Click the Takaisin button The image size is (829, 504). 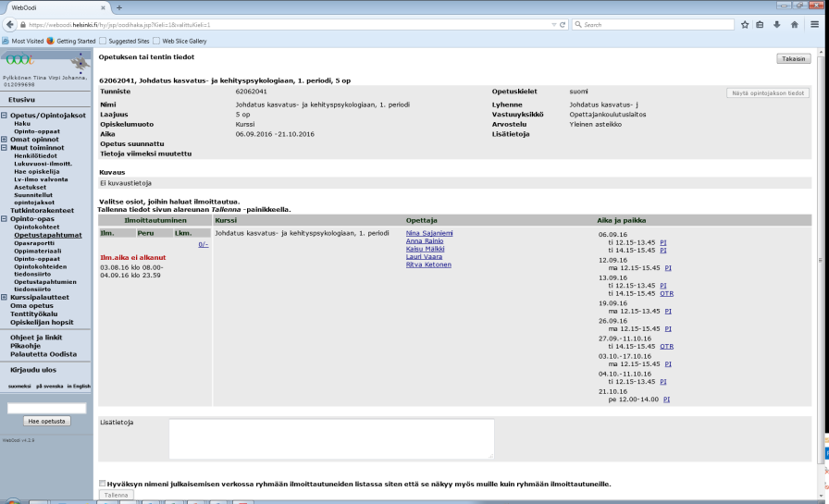[x=794, y=58]
